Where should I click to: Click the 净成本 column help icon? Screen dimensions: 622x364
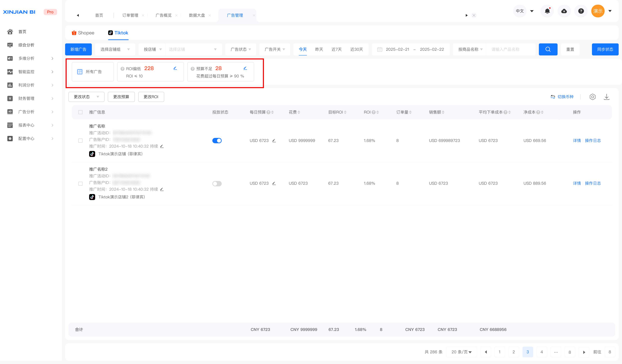(538, 112)
